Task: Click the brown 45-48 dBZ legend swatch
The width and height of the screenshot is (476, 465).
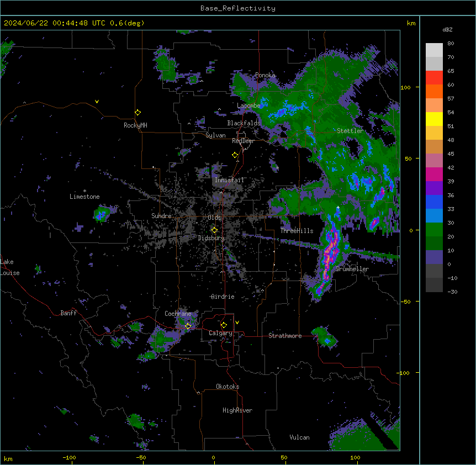Action: pyautogui.click(x=434, y=146)
